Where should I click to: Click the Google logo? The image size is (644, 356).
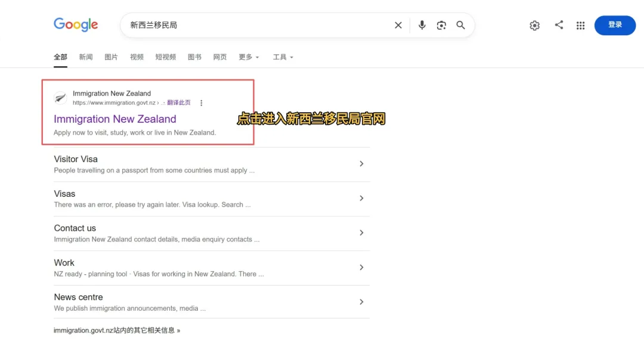point(76,24)
